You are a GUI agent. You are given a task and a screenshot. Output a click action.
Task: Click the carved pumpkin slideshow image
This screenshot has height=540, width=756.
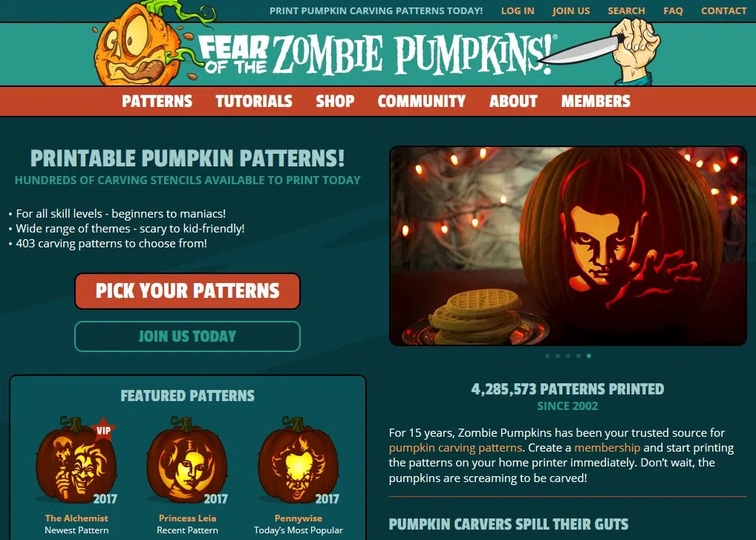[568, 246]
